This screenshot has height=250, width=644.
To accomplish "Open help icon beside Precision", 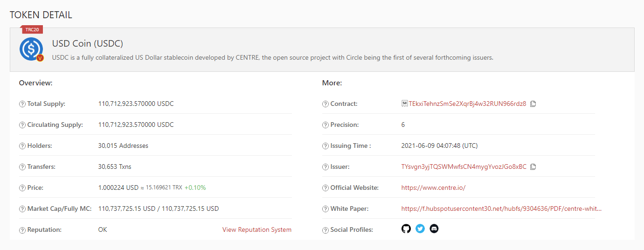I will point(325,125).
